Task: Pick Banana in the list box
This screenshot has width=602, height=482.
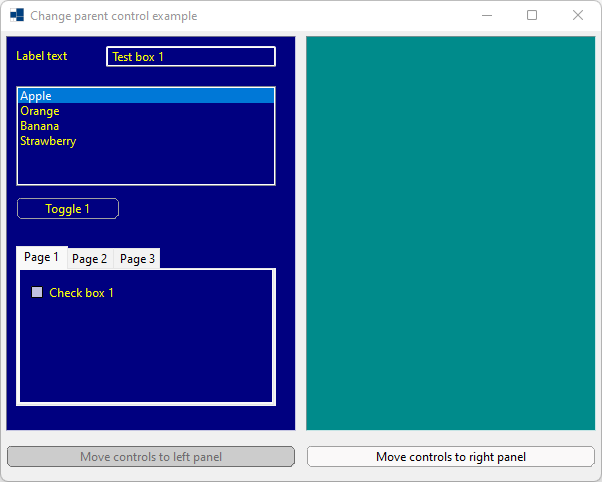Action: coord(40,126)
